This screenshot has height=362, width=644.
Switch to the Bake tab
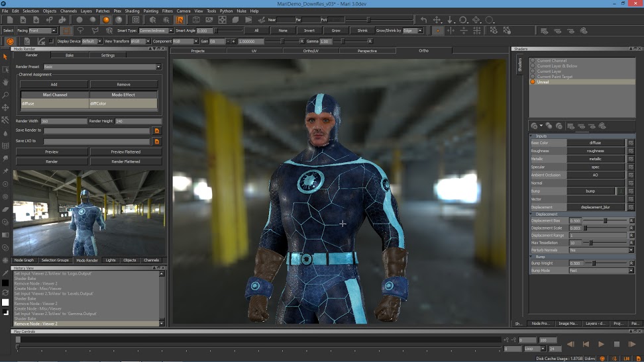tap(70, 56)
